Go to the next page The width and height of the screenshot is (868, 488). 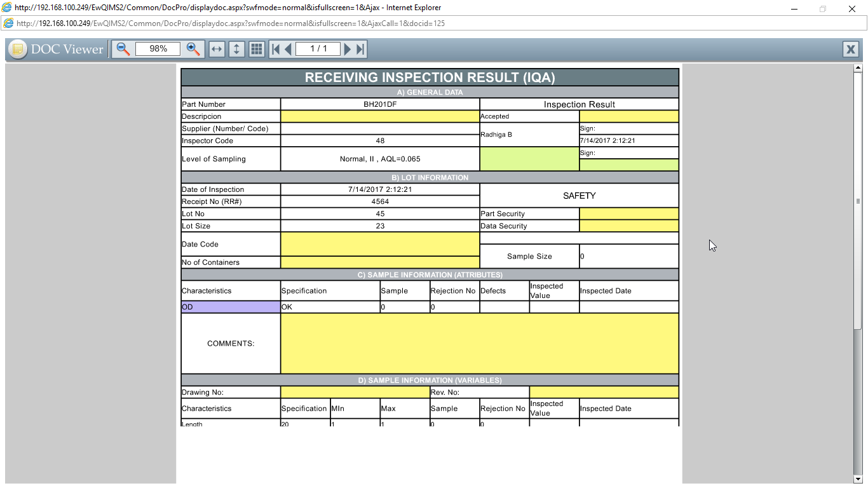[348, 49]
